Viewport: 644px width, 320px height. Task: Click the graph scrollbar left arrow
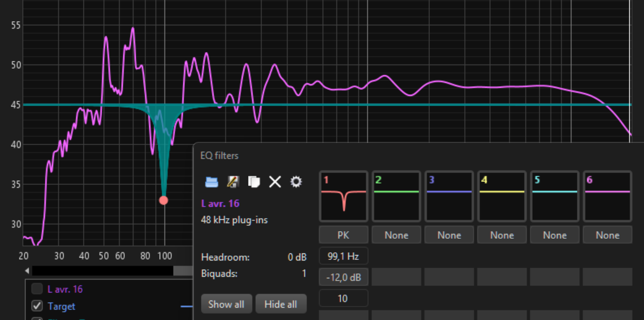(x=27, y=270)
